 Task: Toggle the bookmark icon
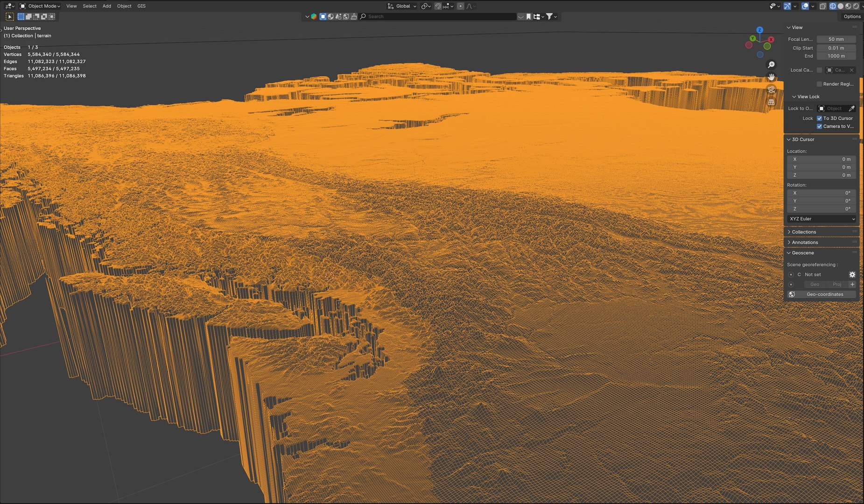pyautogui.click(x=528, y=16)
